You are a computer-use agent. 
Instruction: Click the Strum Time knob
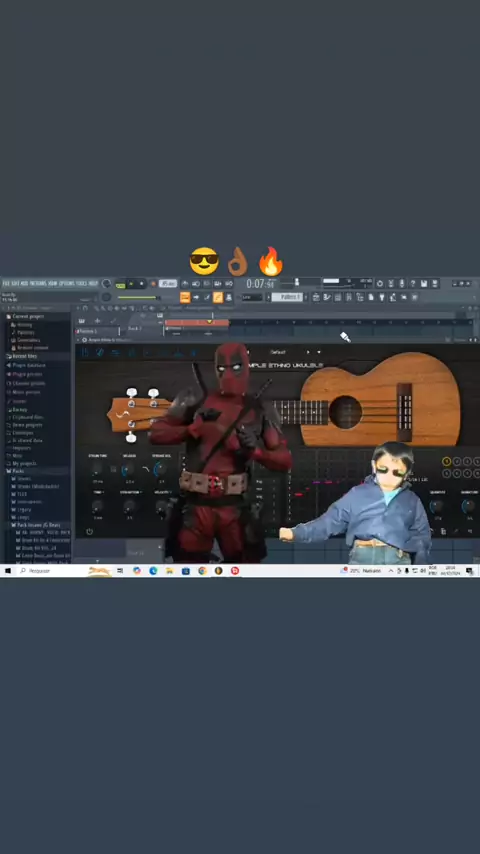click(x=97, y=468)
